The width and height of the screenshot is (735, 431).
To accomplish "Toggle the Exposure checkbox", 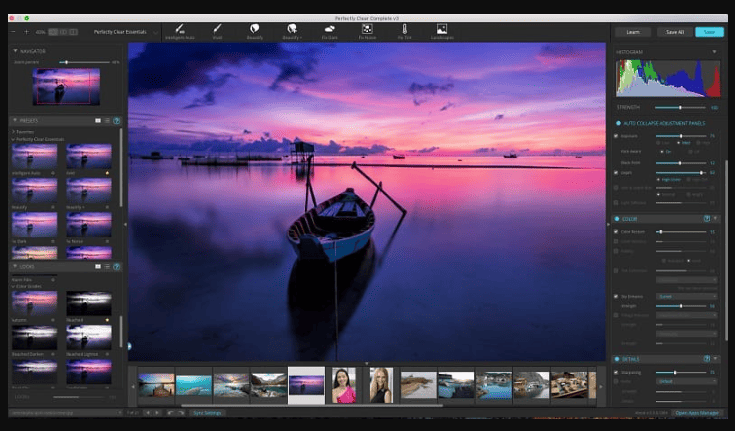I will tap(616, 136).
